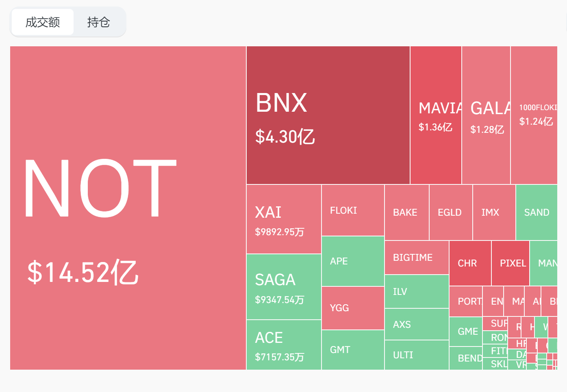The height and width of the screenshot is (392, 567).
Task: Select the dark red CHR tile
Action: point(470,263)
